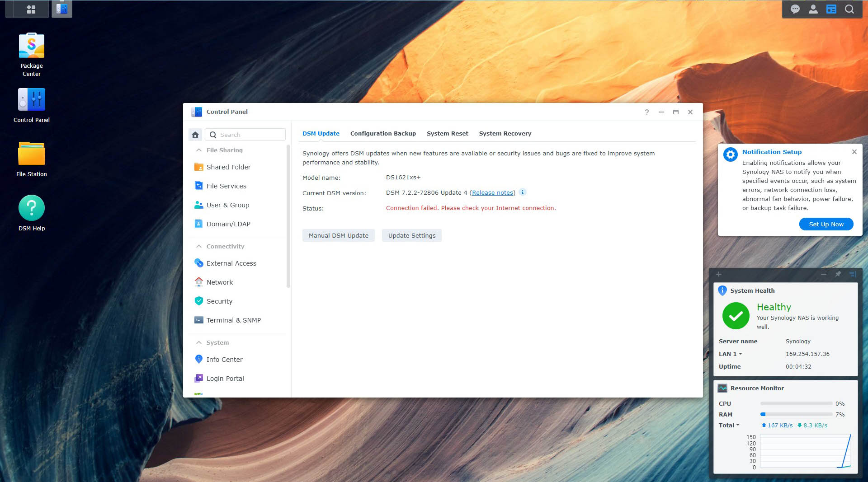
Task: Open the user options icon
Action: click(x=813, y=9)
